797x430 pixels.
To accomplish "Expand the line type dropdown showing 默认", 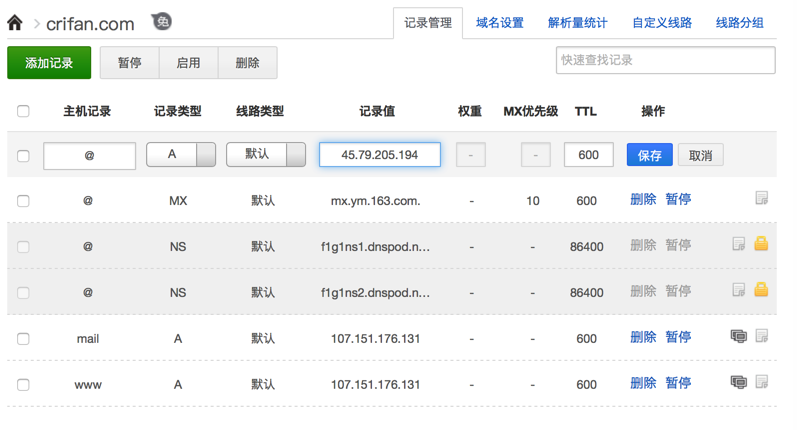I will point(266,155).
